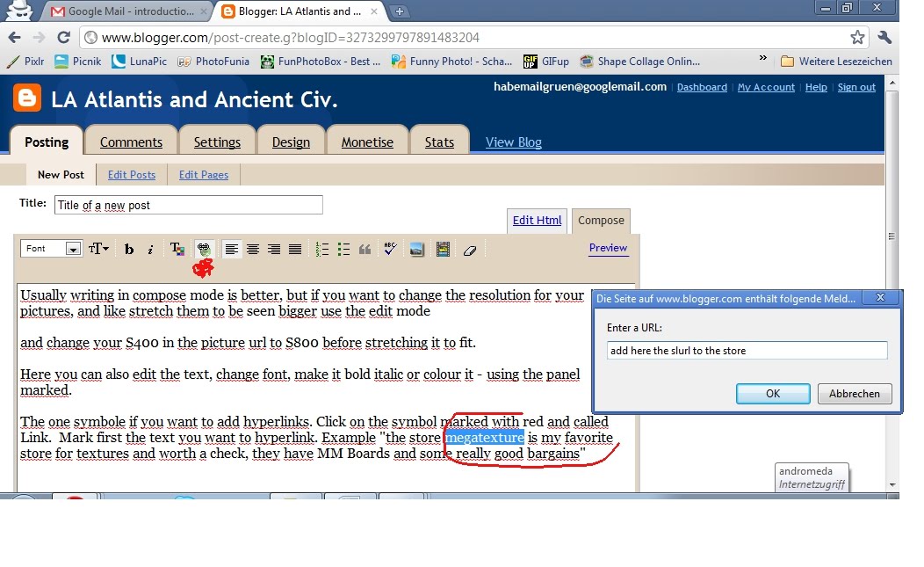
Task: Open the text size dropdown
Action: click(x=98, y=249)
